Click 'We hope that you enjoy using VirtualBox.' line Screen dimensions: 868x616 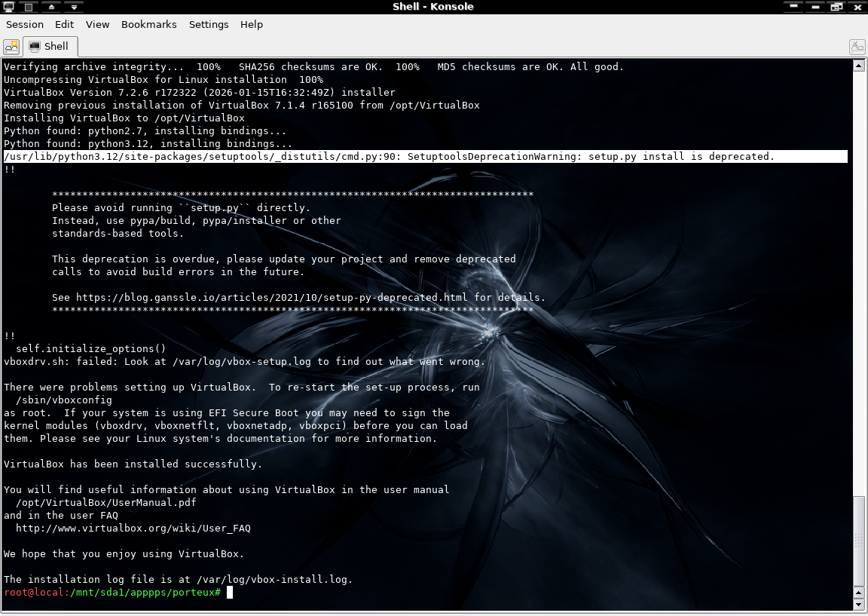(x=124, y=554)
